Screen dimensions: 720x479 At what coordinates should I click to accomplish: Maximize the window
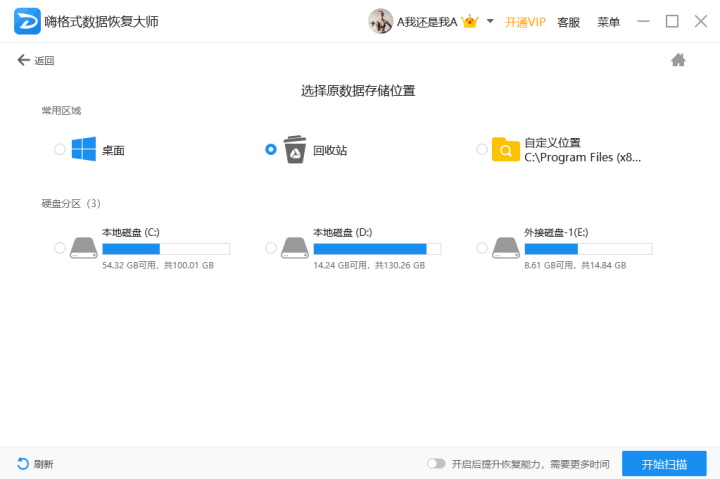[x=672, y=21]
